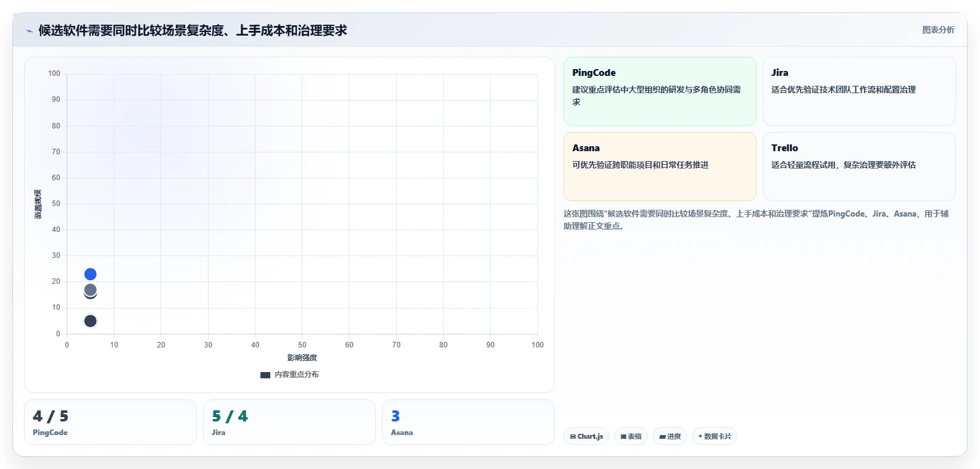Click the 表格 tag chip
This screenshot has height=469, width=980.
pyautogui.click(x=631, y=436)
